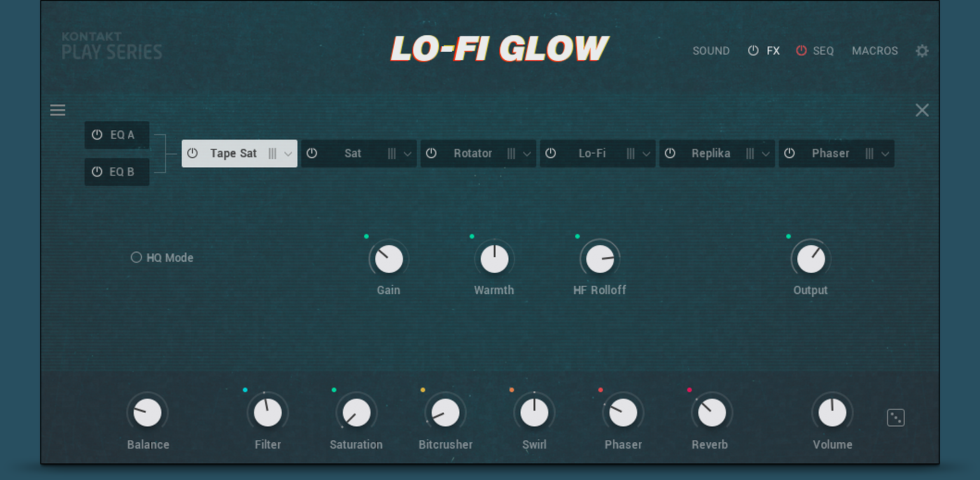
Task: Expand the Lo-Fi effect dropdown
Action: coord(647,154)
